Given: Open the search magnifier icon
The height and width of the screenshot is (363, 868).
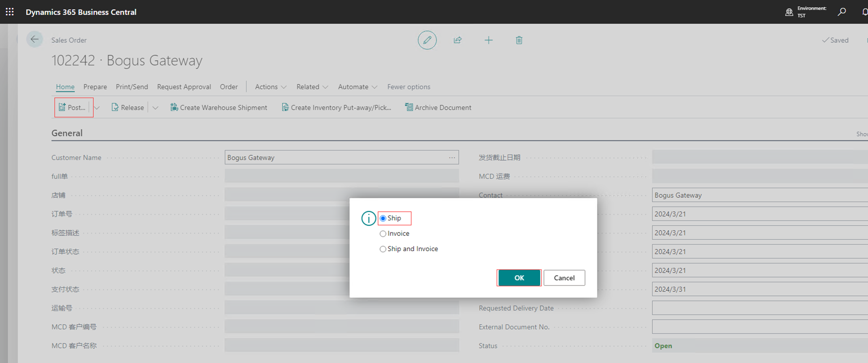Looking at the screenshot, I should [x=842, y=12].
